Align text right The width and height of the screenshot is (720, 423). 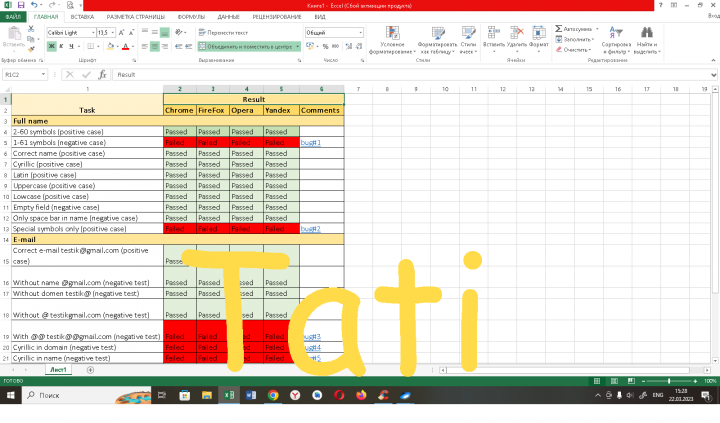pyautogui.click(x=164, y=46)
